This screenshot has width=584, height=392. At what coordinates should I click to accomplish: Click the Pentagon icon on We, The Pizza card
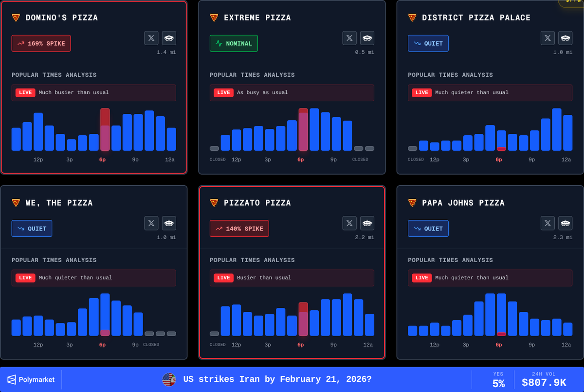[x=169, y=223]
